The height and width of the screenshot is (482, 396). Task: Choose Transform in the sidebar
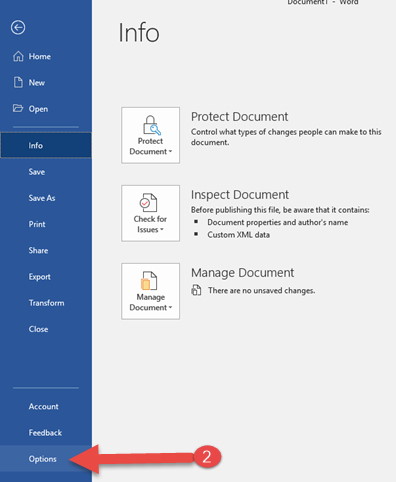coord(46,303)
